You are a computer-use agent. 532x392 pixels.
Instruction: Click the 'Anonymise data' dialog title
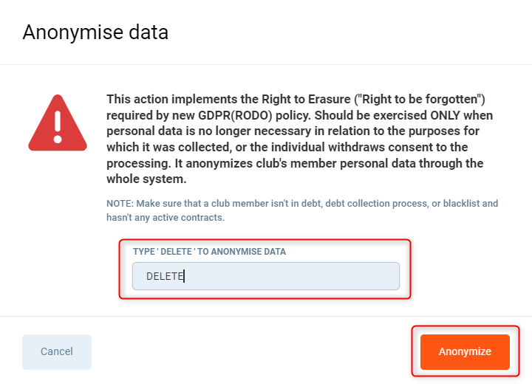pyautogui.click(x=95, y=32)
